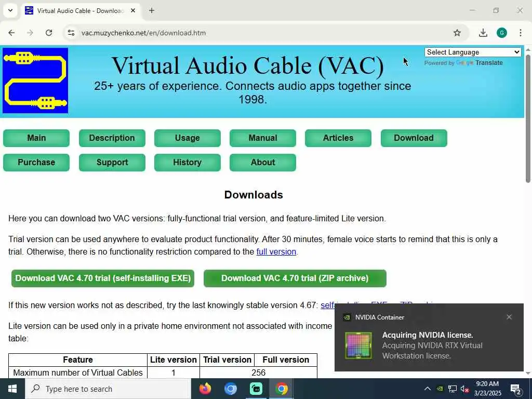Click the scrollbar down arrow
This screenshot has height=399, width=532.
coord(528,374)
